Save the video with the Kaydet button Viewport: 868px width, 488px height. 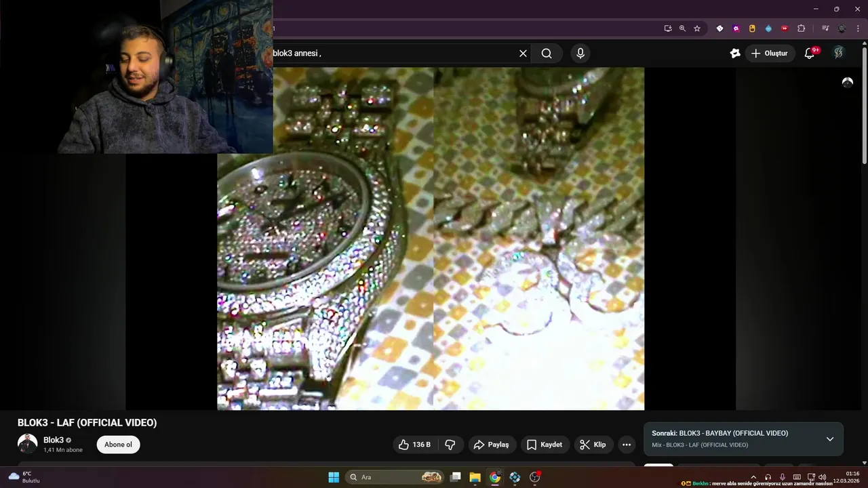[545, 445]
